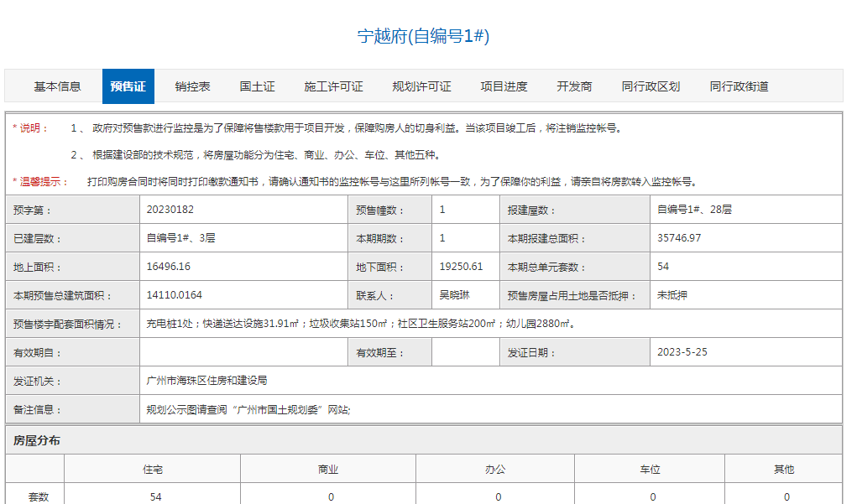857x504 pixels.
Task: 切换到国土证标签页
Action: click(259, 85)
